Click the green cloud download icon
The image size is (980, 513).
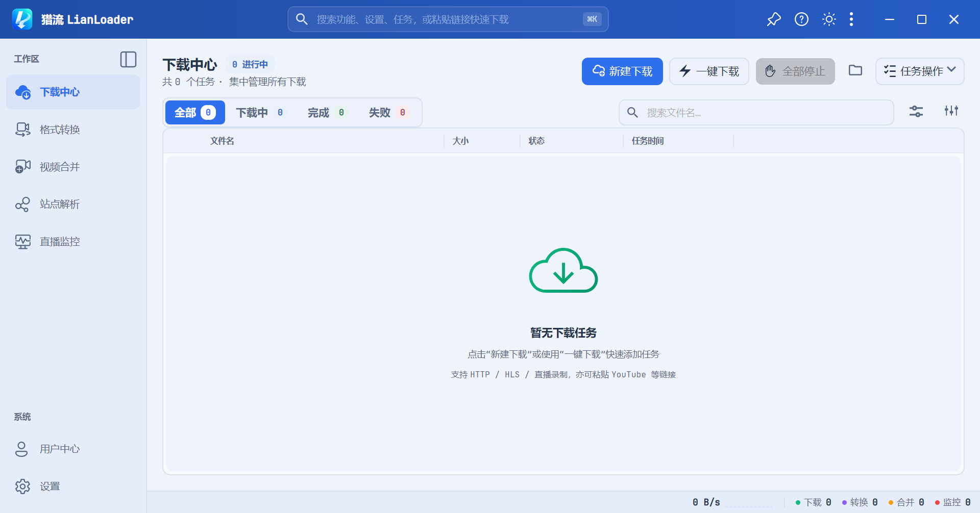coord(563,270)
